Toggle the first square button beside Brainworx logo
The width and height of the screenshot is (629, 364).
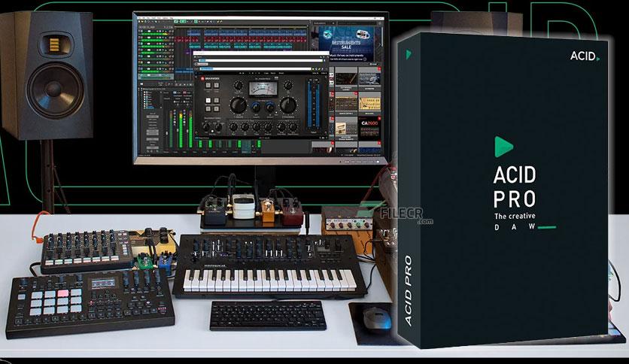click(x=209, y=84)
